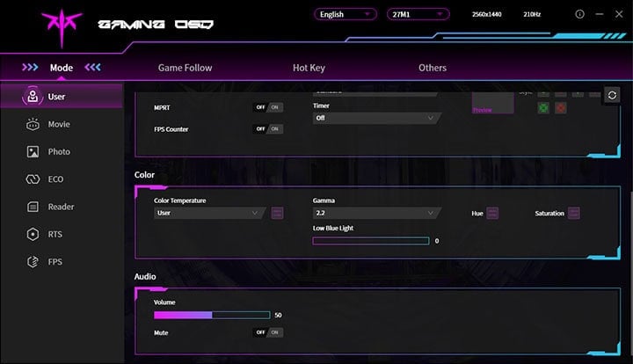The height and width of the screenshot is (364, 633).
Task: Expand the Timer dropdown set to Off
Action: pyautogui.click(x=375, y=118)
